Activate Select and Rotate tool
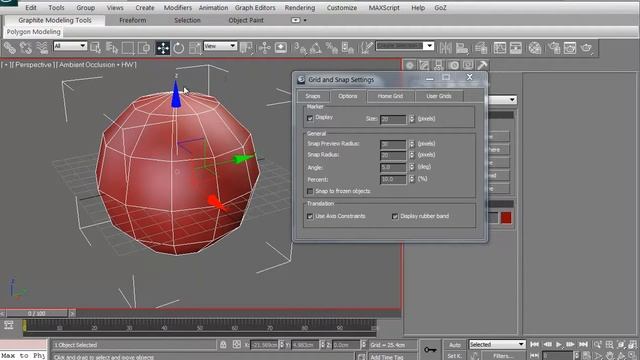 pos(179,48)
